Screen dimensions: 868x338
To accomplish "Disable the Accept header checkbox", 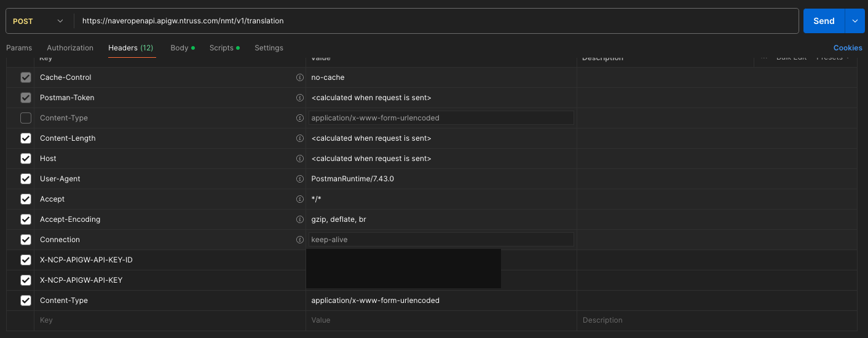I will tap(26, 199).
